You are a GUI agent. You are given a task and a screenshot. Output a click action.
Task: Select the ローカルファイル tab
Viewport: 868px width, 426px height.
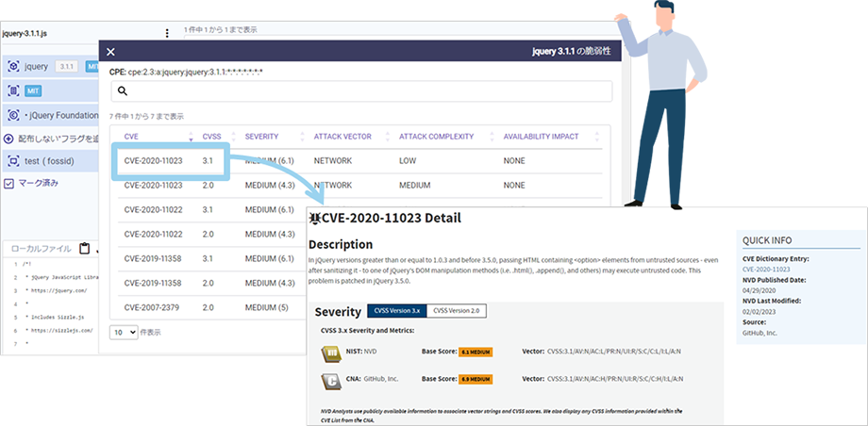tap(41, 249)
